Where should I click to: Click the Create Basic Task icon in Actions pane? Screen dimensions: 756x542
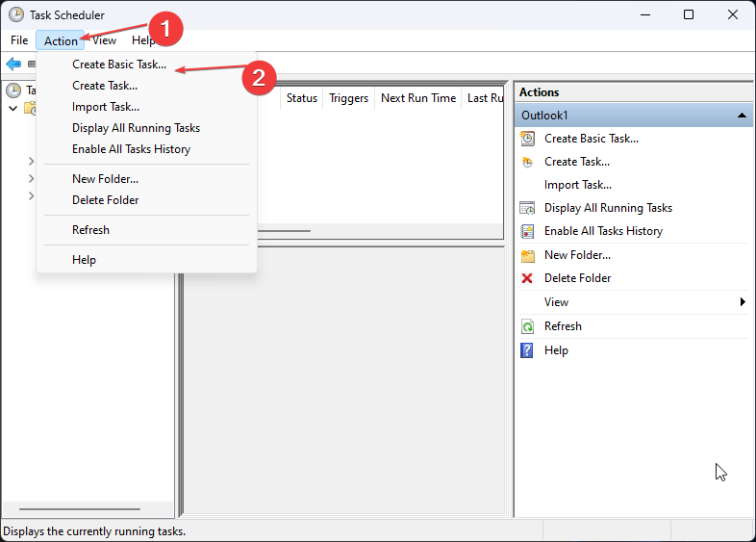click(527, 139)
